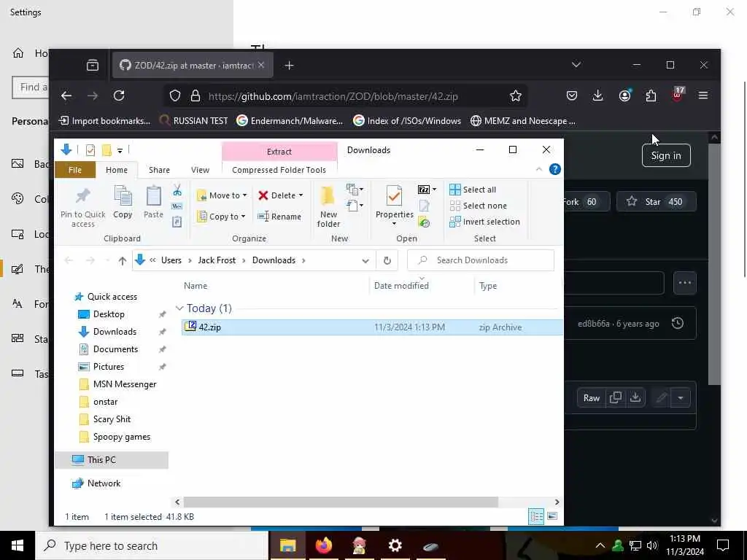Screen dimensions: 747x560
Task: Click Invert selection in the ribbon
Action: [x=484, y=222]
